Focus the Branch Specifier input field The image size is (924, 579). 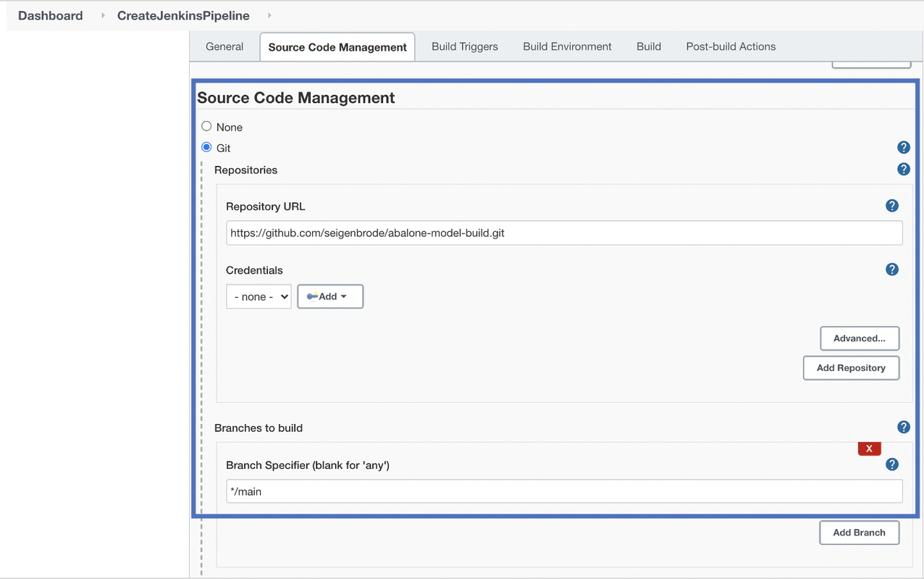pos(564,491)
